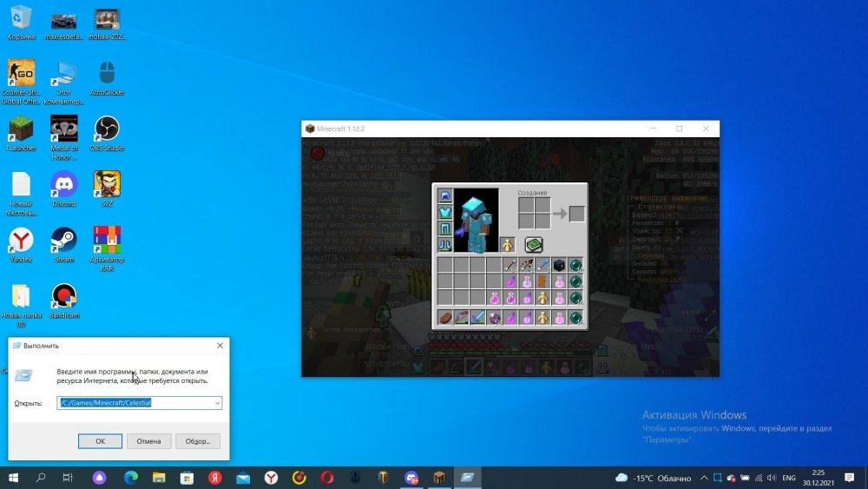Screen dimensions: 868x489
Task: Open the Корзина recycle bin desktop icon
Action: coord(21,23)
